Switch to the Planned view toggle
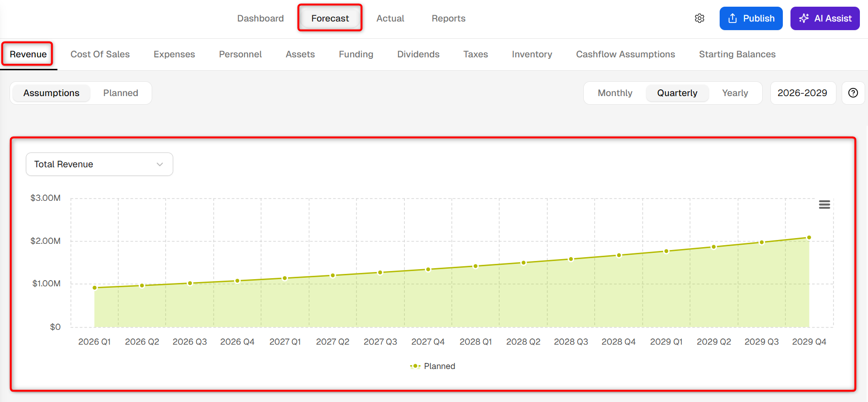This screenshot has width=868, height=402. [x=121, y=93]
